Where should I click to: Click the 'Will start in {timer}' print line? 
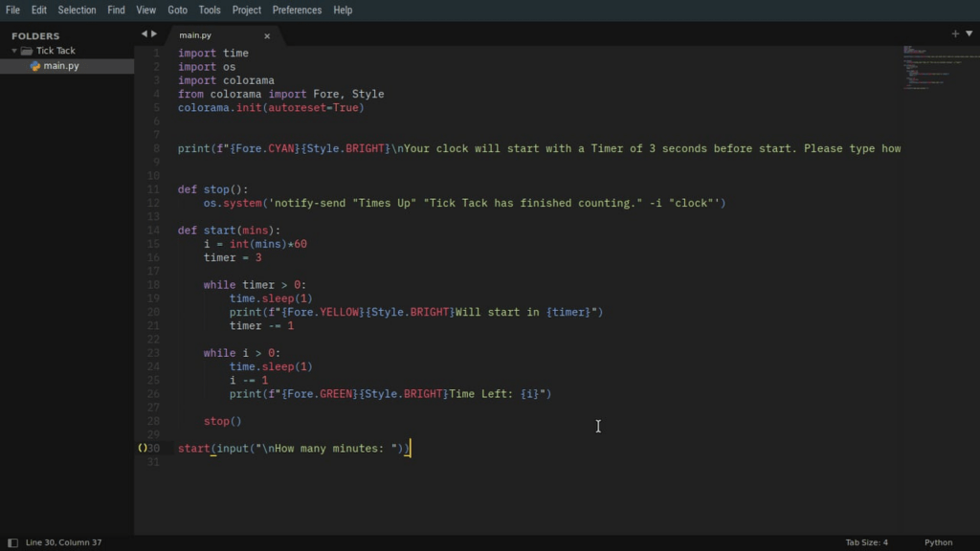416,313
